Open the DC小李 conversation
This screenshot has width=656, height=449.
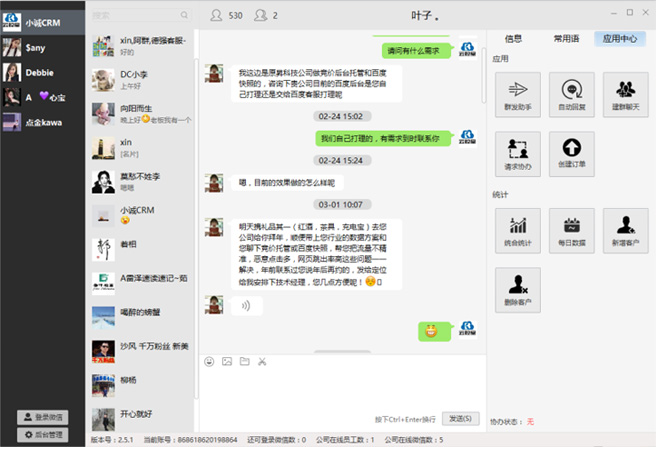[140, 80]
